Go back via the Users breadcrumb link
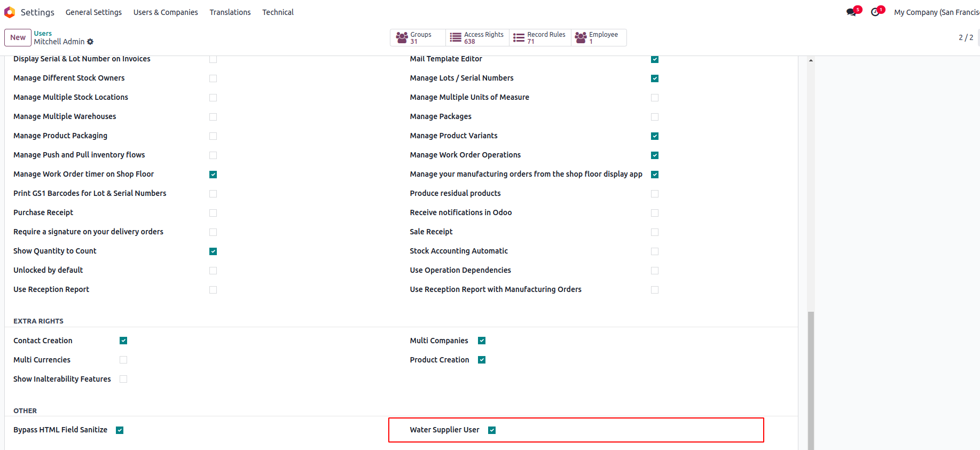 pyautogui.click(x=43, y=33)
